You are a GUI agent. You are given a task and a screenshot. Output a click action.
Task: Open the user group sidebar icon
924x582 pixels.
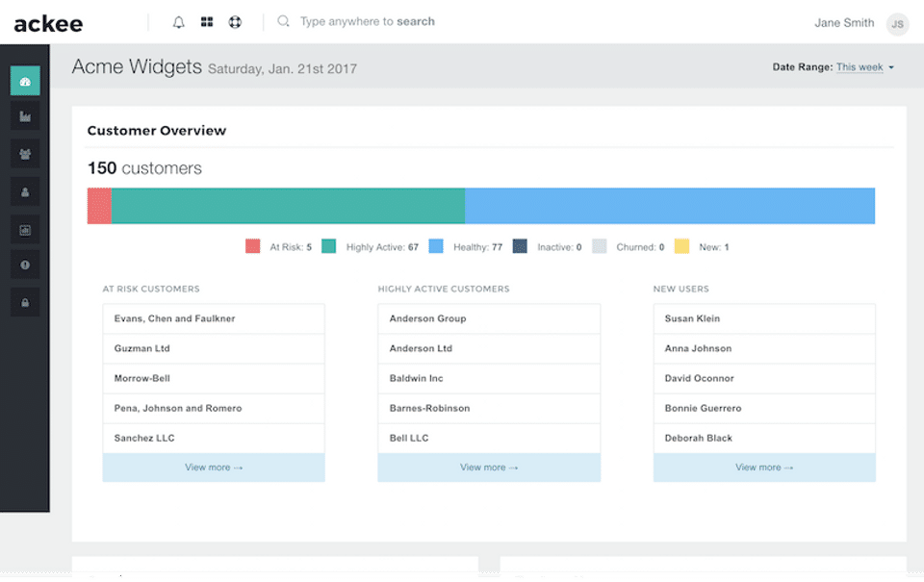25,154
